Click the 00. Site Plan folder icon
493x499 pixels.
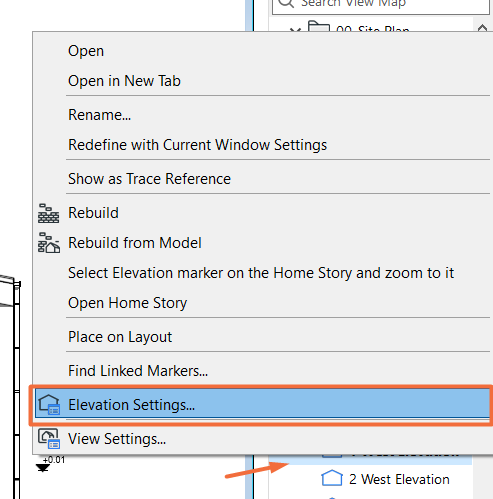(x=319, y=27)
